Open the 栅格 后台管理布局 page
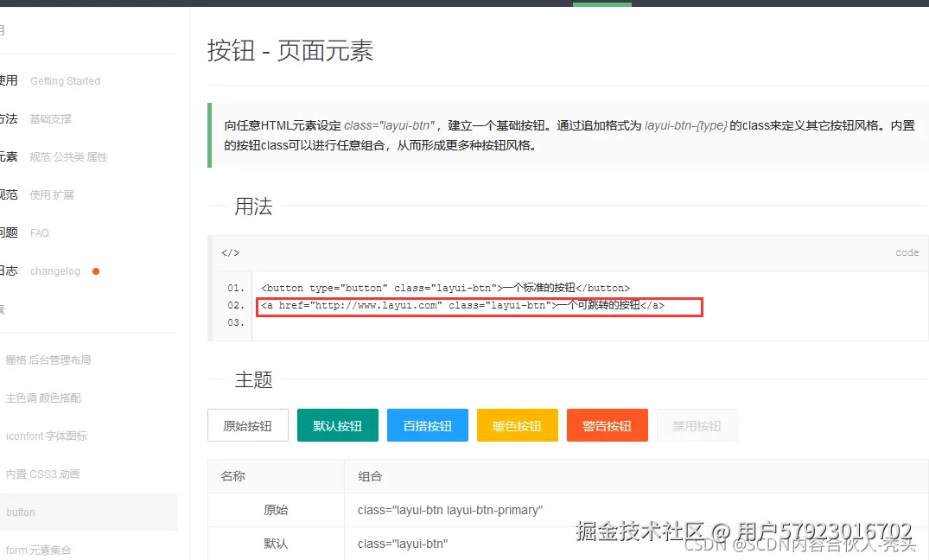Image resolution: width=929 pixels, height=560 pixels. (48, 360)
